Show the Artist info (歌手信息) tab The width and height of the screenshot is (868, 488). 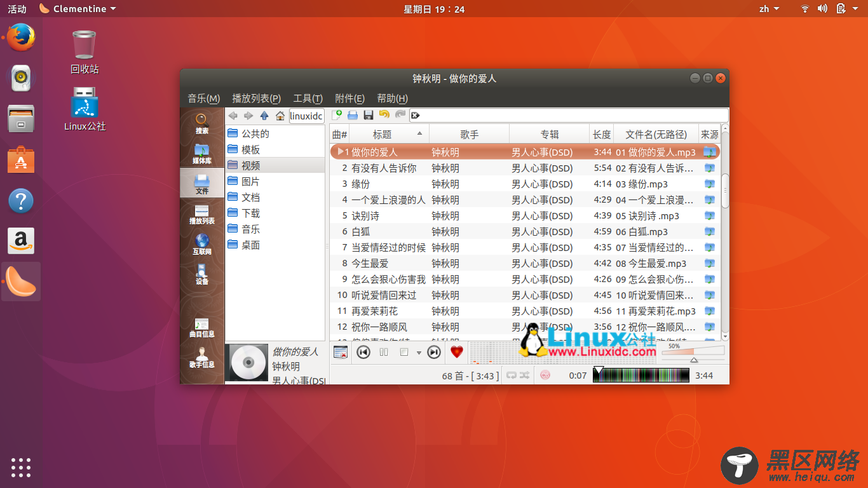[201, 358]
